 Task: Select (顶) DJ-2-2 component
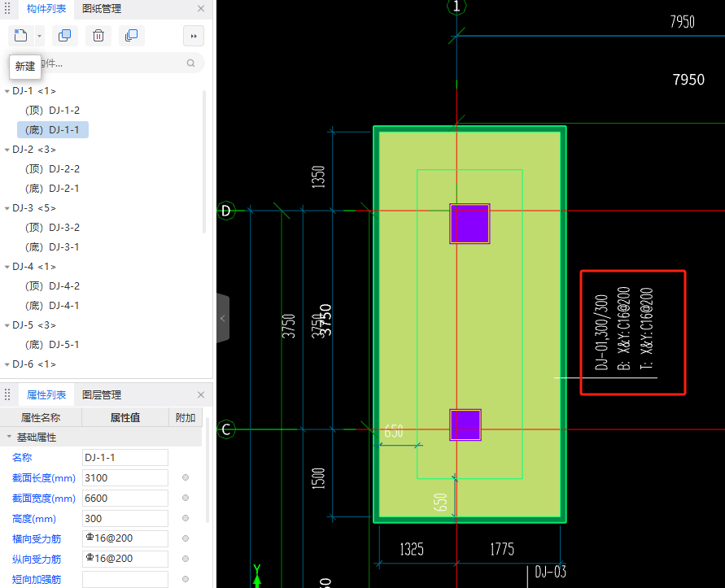pos(52,169)
